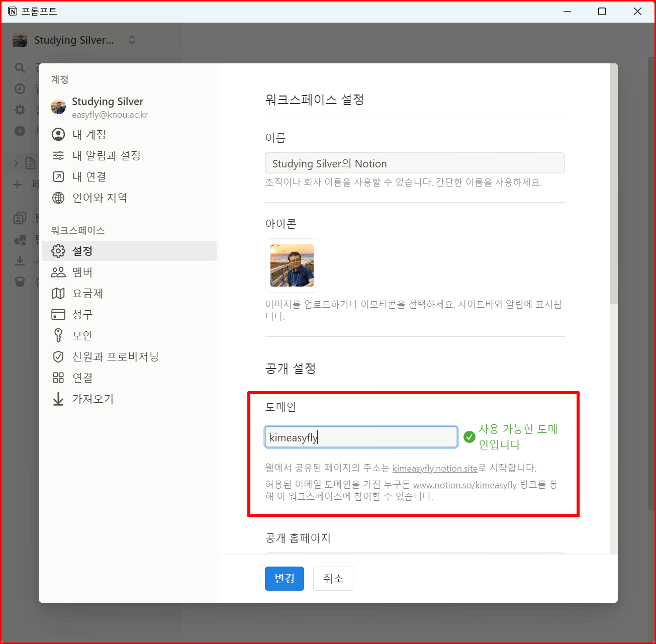Click the credit card icon beside 청구

[x=58, y=314]
